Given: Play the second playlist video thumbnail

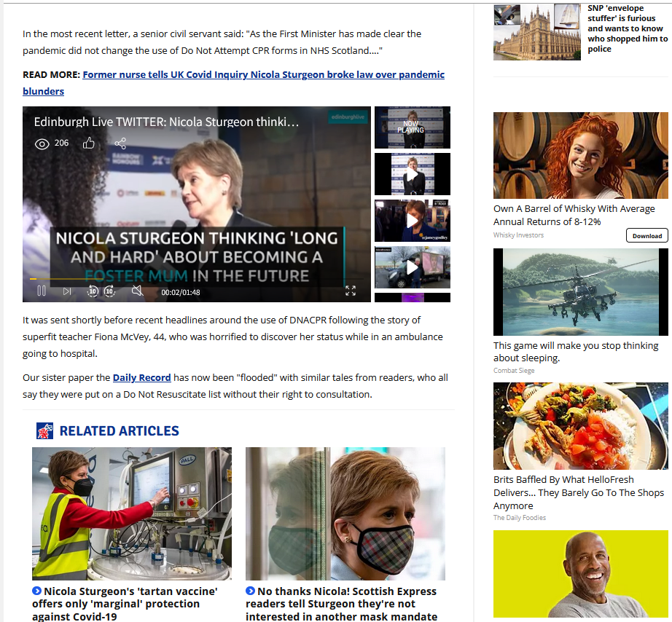Looking at the screenshot, I should click(x=413, y=174).
